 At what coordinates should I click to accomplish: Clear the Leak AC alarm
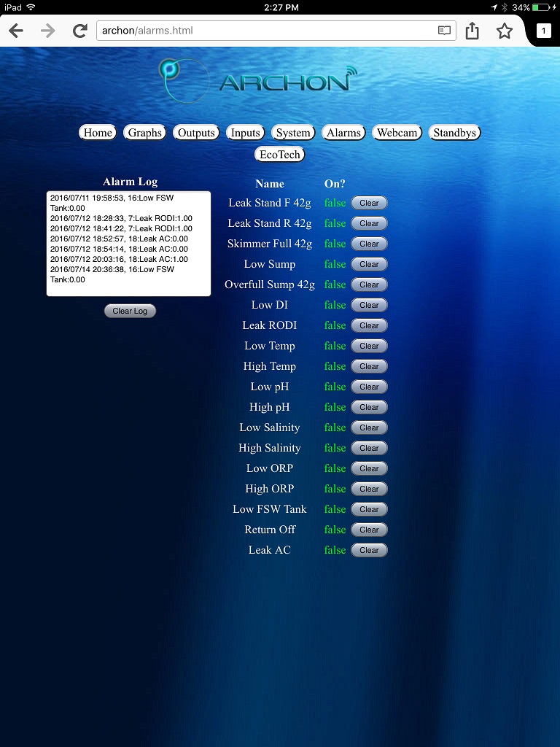point(369,551)
